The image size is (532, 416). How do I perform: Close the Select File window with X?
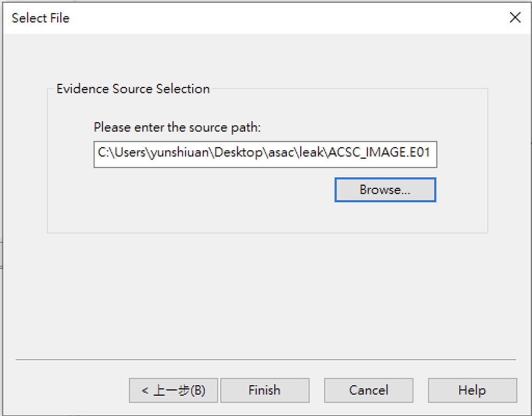pyautogui.click(x=515, y=18)
